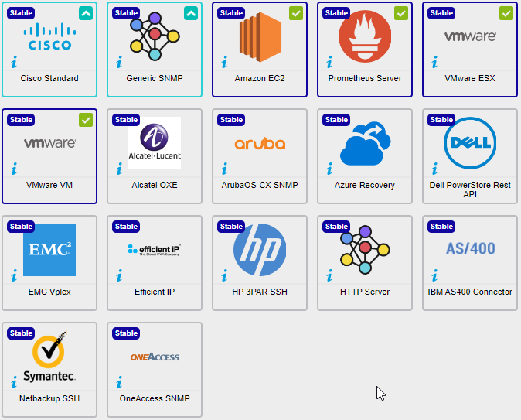Click the Prometheus flame logo
The width and height of the screenshot is (521, 420).
point(365,36)
